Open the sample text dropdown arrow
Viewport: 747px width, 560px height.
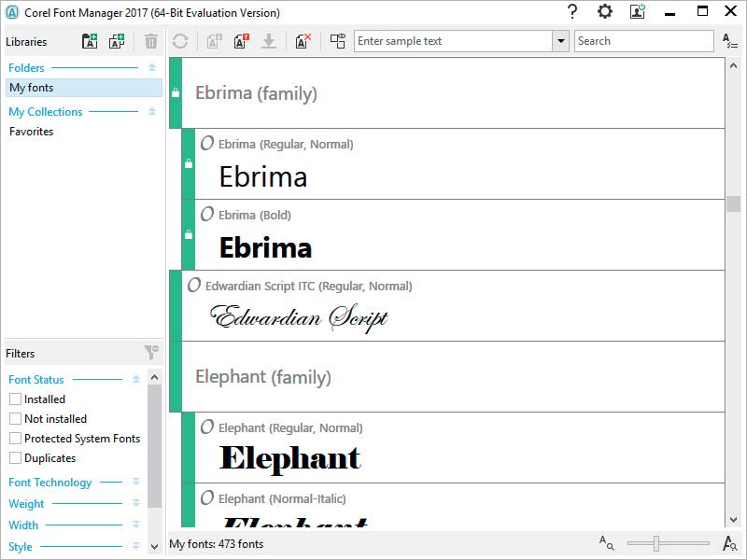click(x=561, y=41)
